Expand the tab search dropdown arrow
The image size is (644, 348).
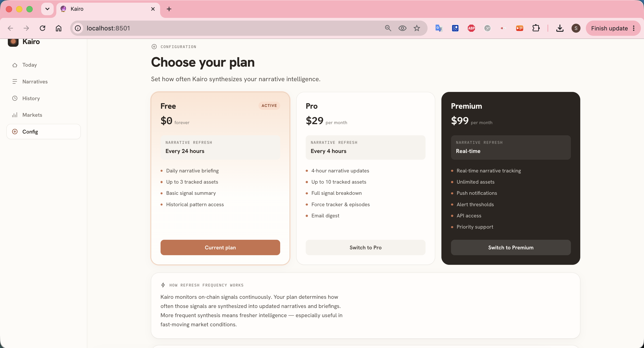click(x=47, y=9)
